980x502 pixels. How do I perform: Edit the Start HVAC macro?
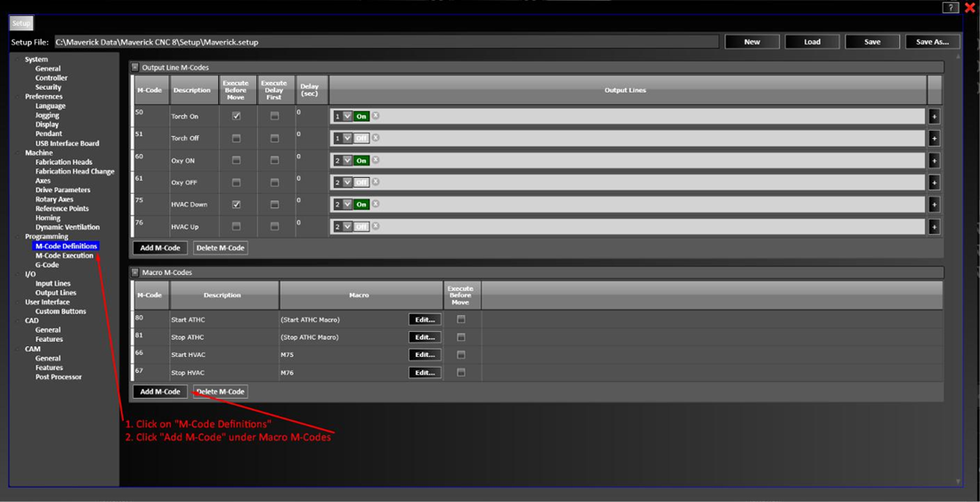[425, 355]
